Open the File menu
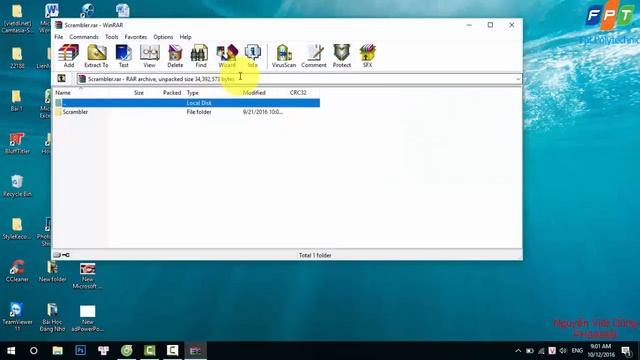 [59, 37]
